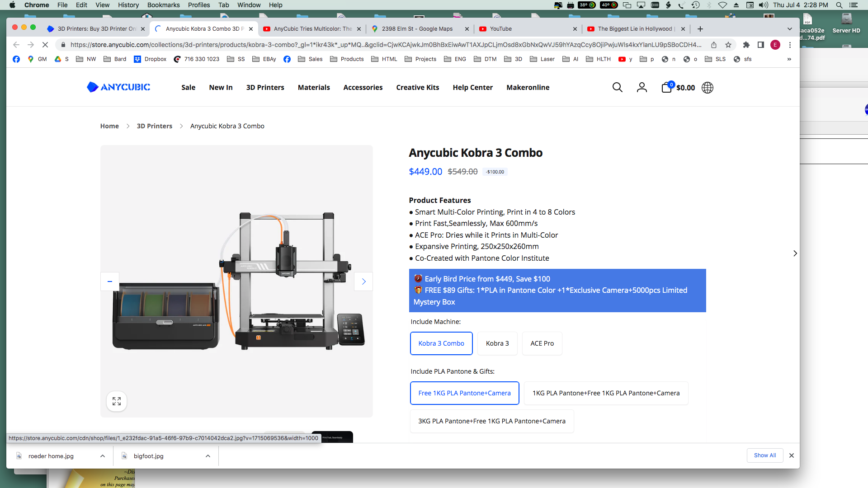Click Show All downloads button
The width and height of the screenshot is (868, 488).
click(x=764, y=455)
